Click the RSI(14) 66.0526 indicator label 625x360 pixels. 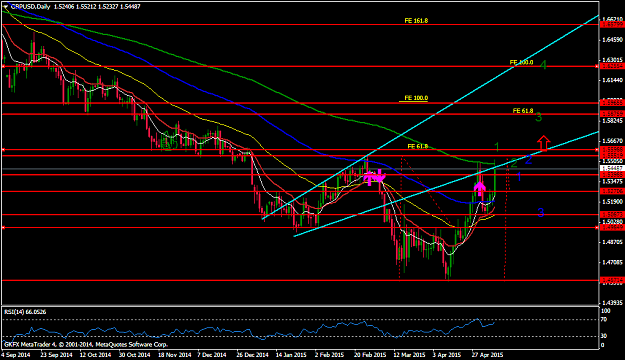point(25,312)
